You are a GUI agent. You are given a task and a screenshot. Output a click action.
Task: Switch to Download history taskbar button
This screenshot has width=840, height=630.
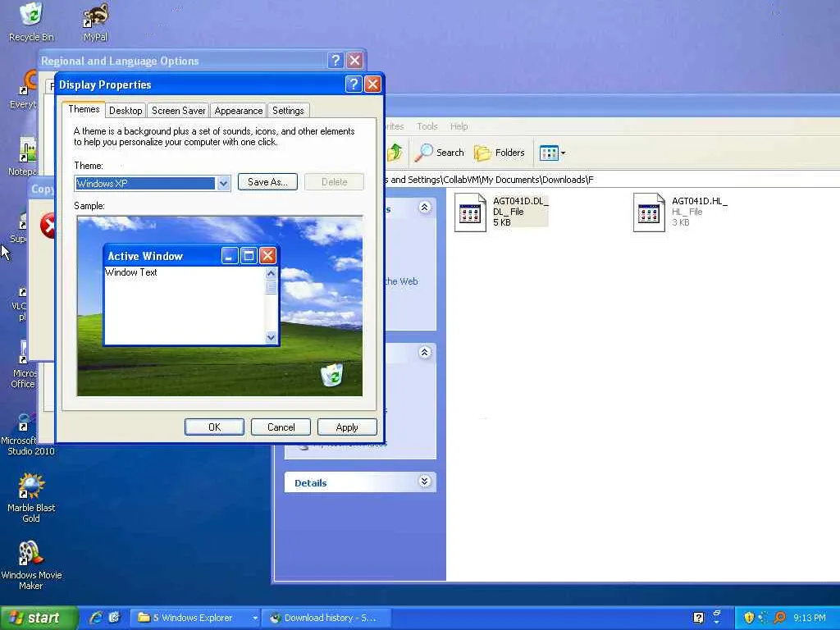tap(327, 618)
